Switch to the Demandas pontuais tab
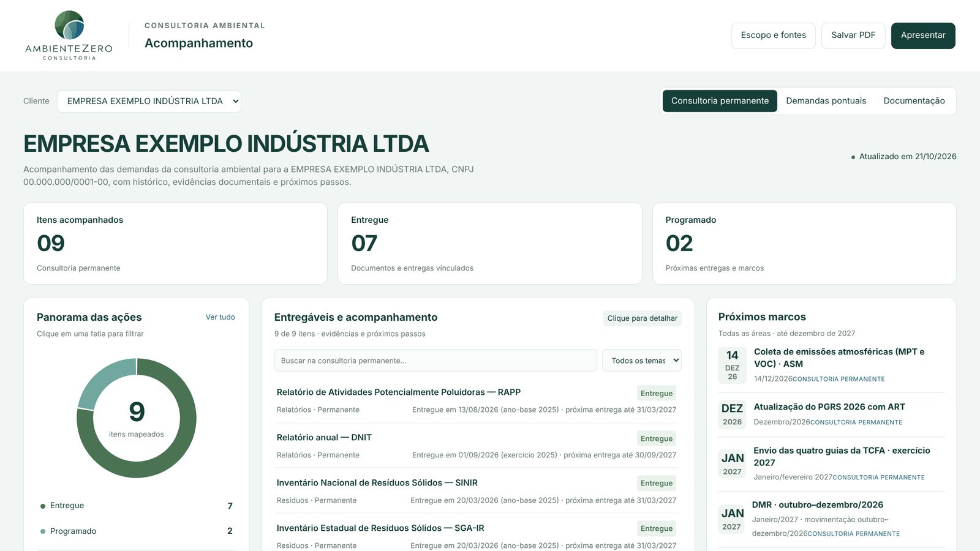 click(x=826, y=101)
